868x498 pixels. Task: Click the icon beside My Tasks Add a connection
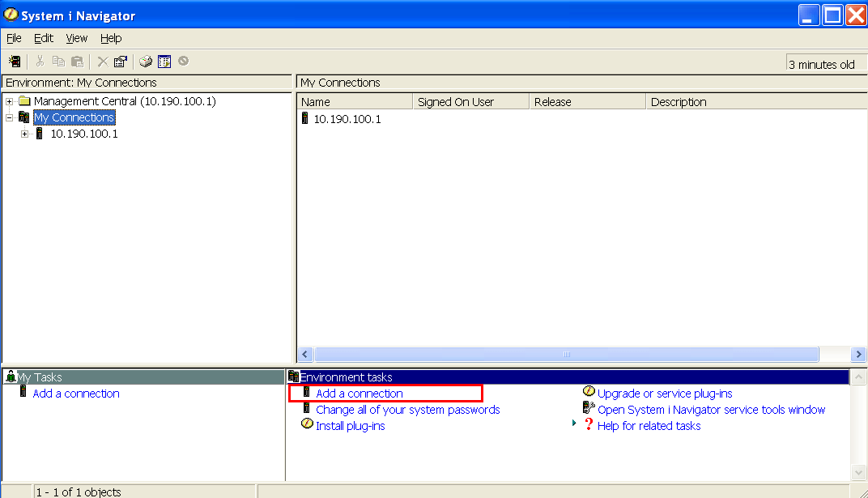[23, 392]
